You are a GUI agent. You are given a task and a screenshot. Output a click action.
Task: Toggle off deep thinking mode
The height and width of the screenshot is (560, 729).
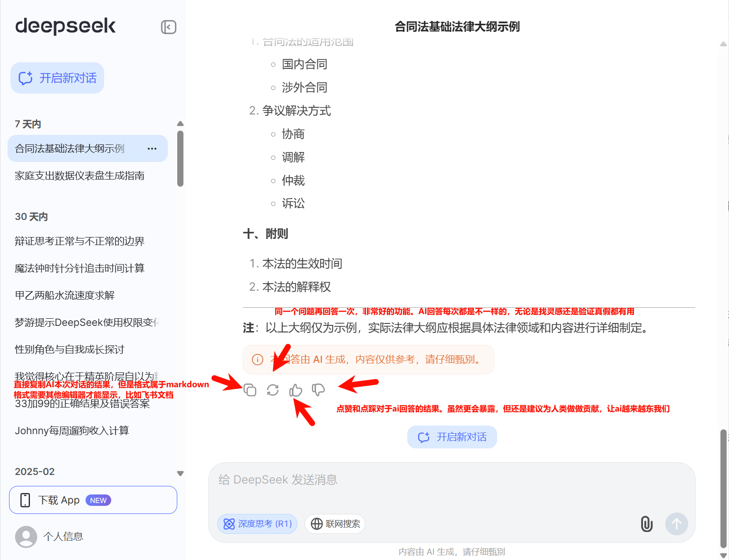(257, 523)
